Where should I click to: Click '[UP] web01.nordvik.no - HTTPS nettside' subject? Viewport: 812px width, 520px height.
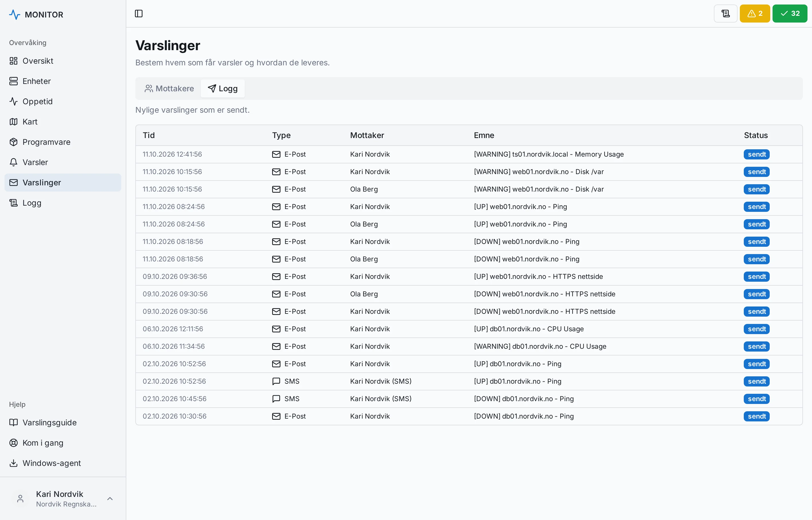(538, 277)
